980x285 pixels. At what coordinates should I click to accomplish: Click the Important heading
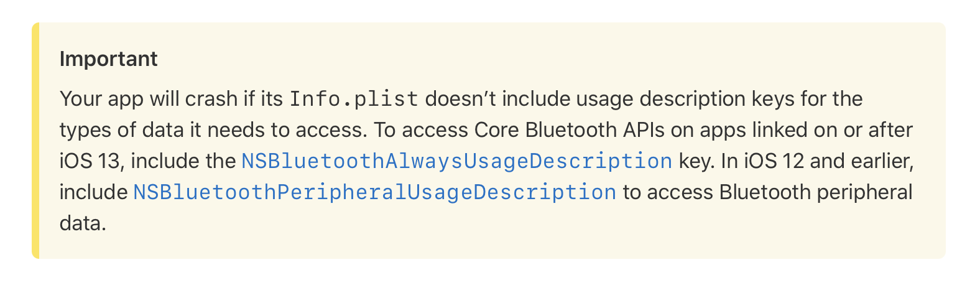[109, 59]
